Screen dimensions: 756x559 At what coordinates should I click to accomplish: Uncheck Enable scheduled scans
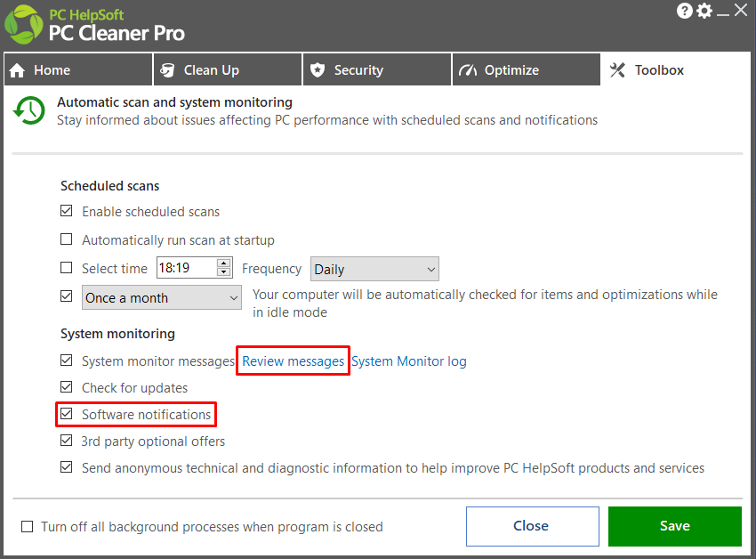point(67,211)
